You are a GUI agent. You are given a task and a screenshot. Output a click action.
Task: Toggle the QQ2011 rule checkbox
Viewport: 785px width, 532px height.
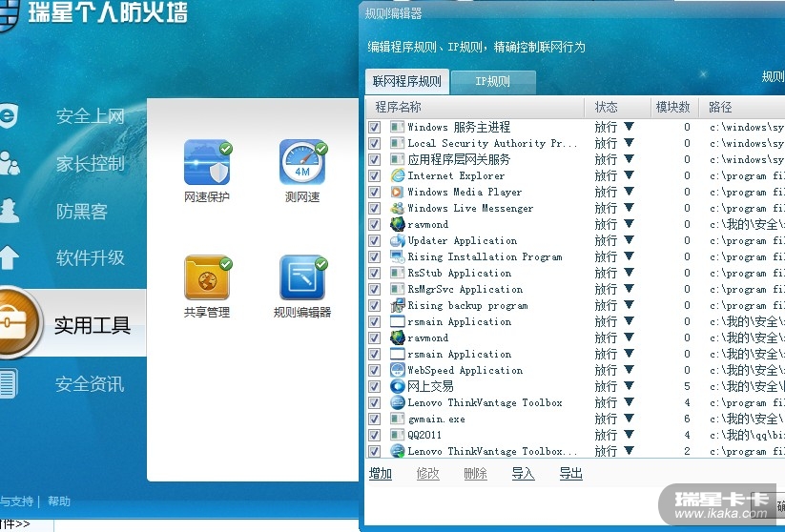click(375, 435)
